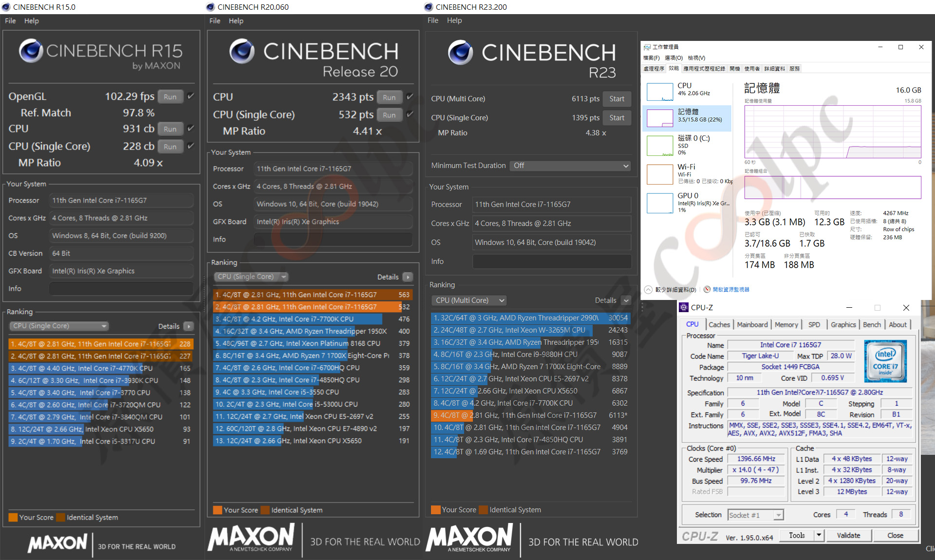Click Cinebench R23 title bar icon
Screen dimensions: 935x560
[429, 7]
